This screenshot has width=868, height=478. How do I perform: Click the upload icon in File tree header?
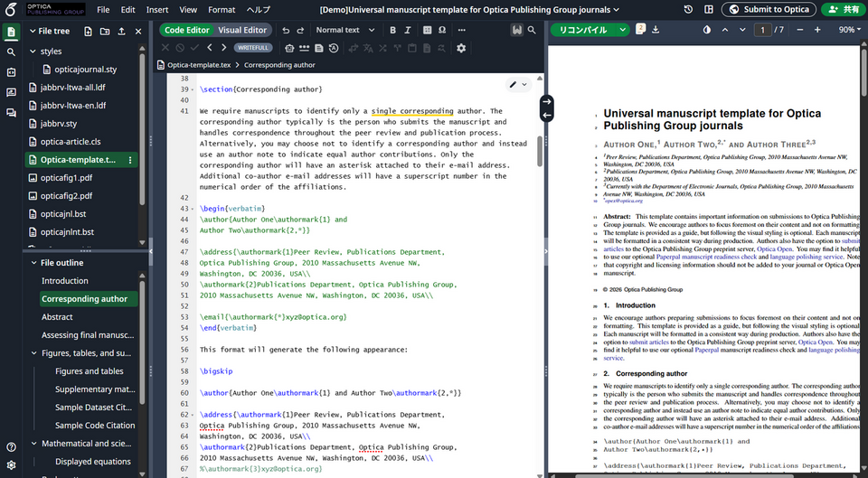click(122, 31)
